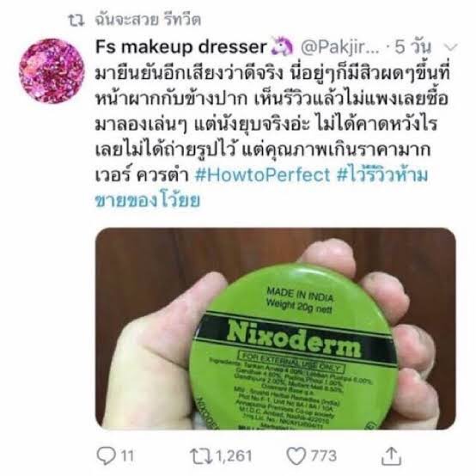The height and width of the screenshot is (476, 476).
Task: Click the unicorn emoji beside the name
Action: (x=282, y=47)
